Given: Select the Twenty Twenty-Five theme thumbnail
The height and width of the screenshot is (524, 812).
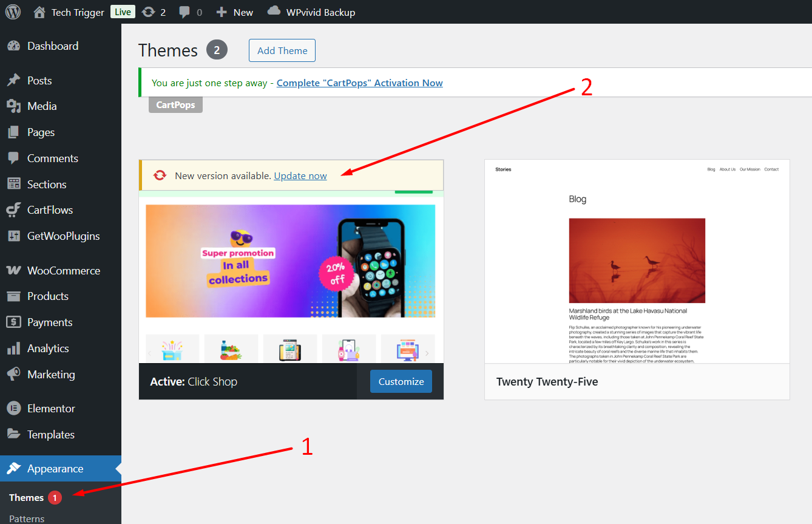Looking at the screenshot, I should tap(637, 262).
